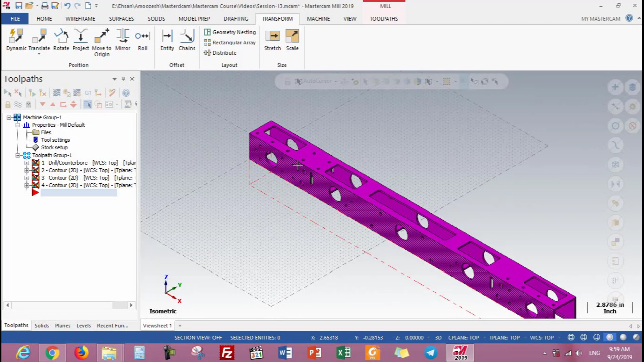Open the TOOLPATHS ribbon tab
This screenshot has width=644, height=362.
point(384,19)
